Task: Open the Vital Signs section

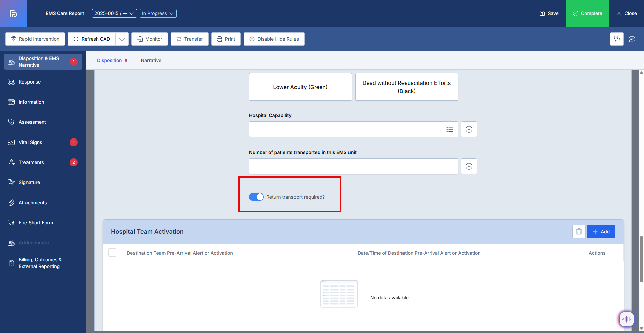Action: (x=43, y=142)
